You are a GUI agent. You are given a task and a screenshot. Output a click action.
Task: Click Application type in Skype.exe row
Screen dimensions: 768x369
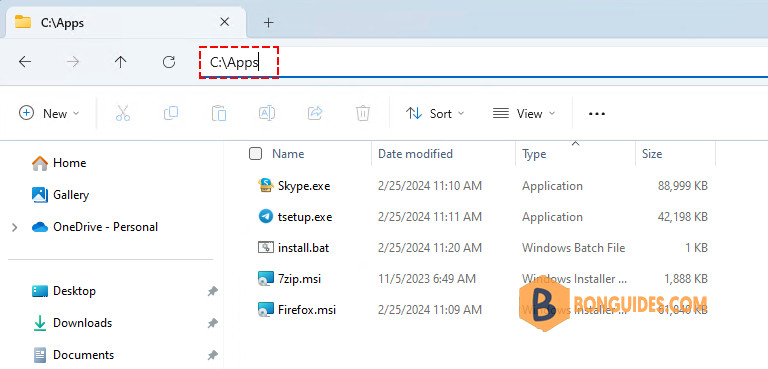click(552, 186)
